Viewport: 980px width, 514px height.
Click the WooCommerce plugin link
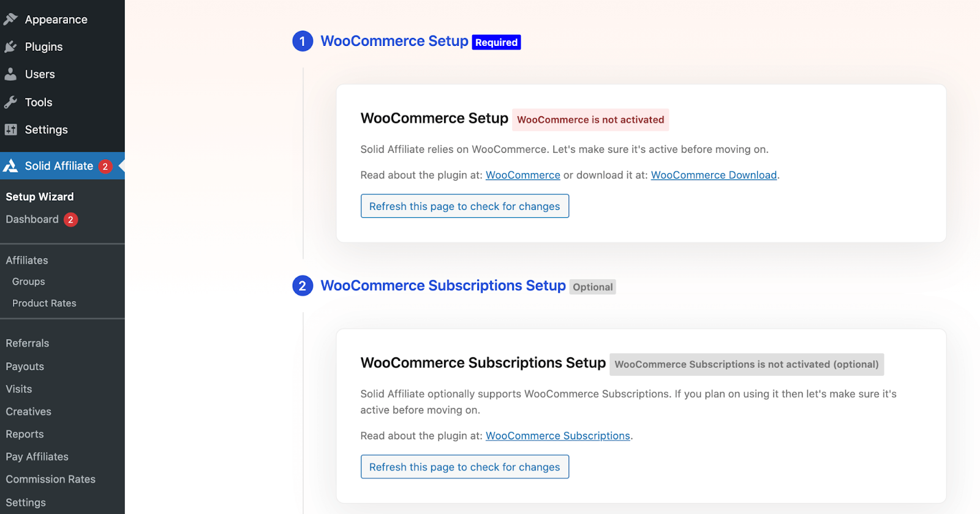pos(523,175)
